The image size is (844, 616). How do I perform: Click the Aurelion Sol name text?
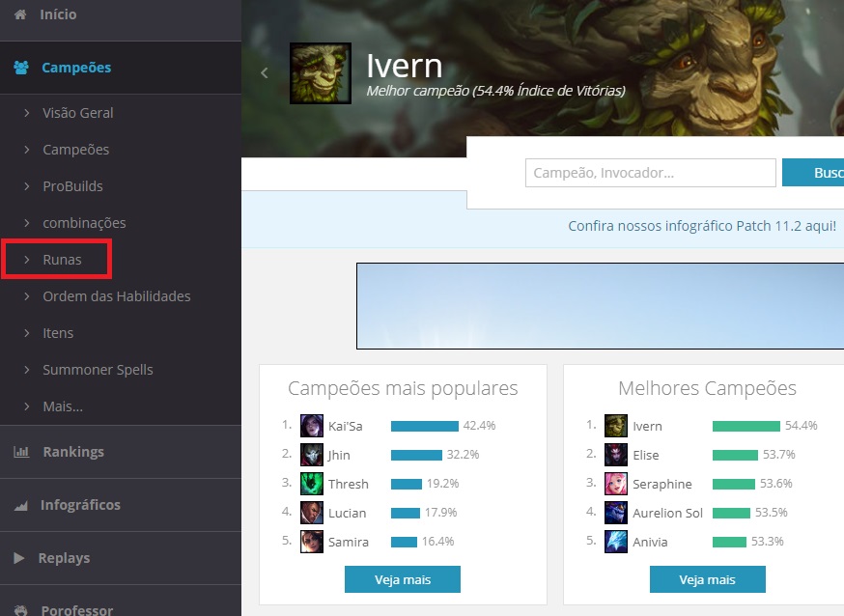667,514
